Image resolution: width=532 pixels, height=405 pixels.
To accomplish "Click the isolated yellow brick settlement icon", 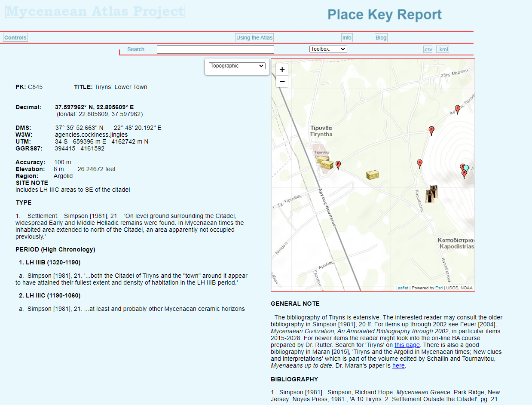I will coord(372,175).
